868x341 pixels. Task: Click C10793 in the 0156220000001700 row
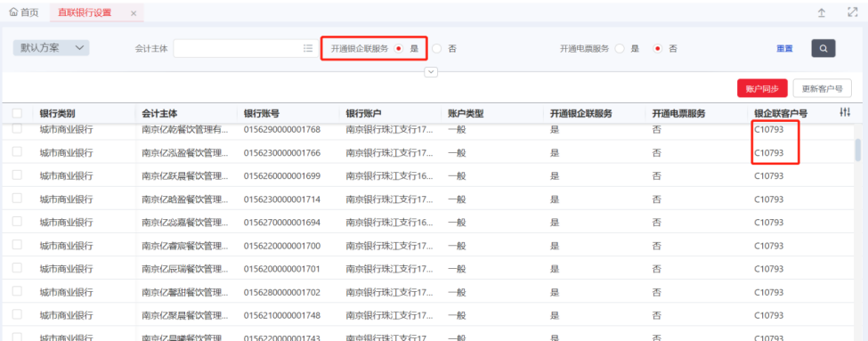(x=769, y=246)
